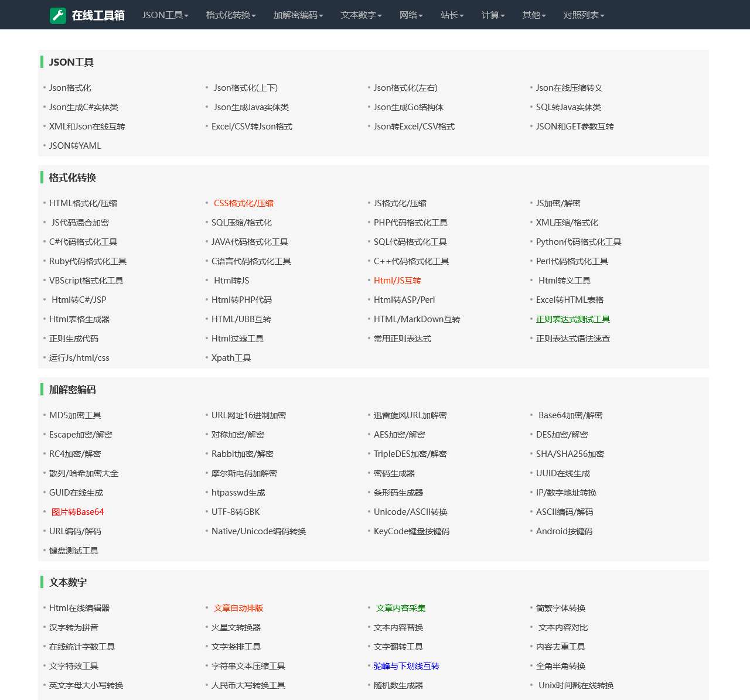Open the 网络 navigation menu
Screen dimensions: 750x700
click(x=411, y=15)
